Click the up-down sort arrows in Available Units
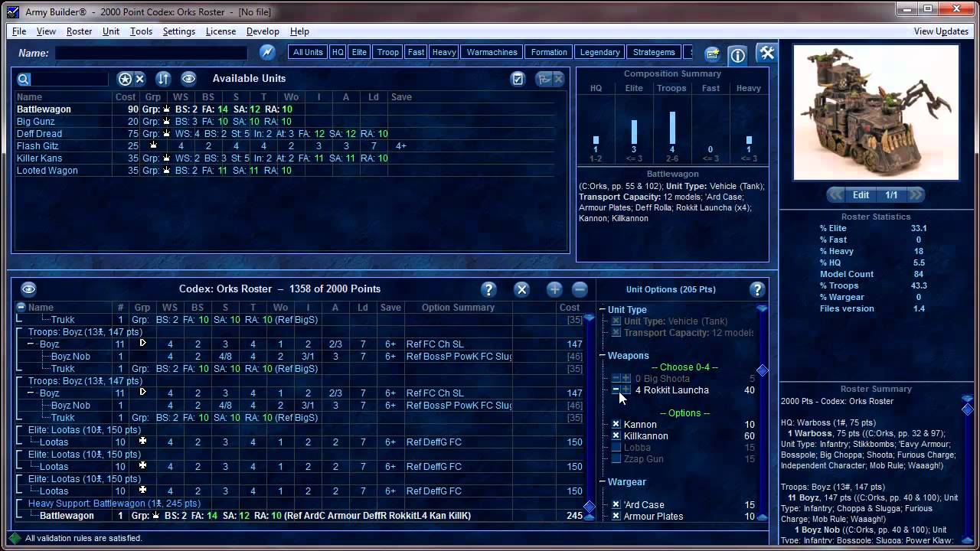This screenshot has height=551, width=980. click(163, 79)
